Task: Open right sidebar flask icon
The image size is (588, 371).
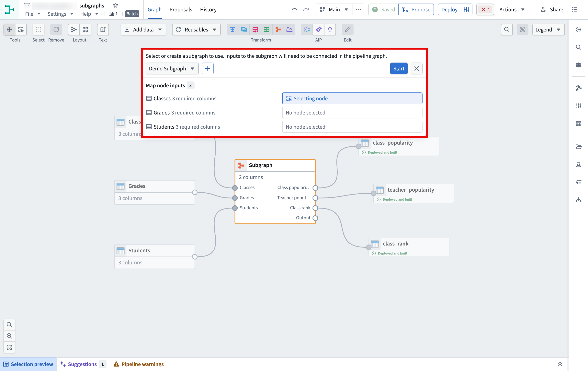Action: pos(578,164)
